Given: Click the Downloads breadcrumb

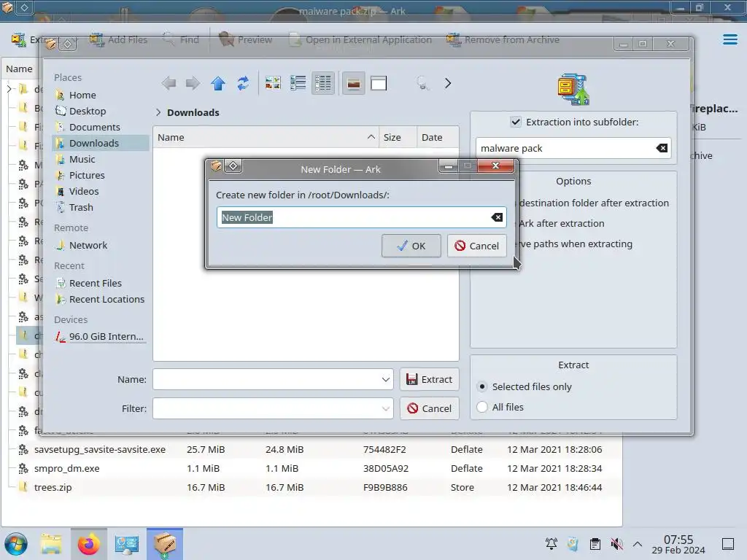Looking at the screenshot, I should coord(193,112).
